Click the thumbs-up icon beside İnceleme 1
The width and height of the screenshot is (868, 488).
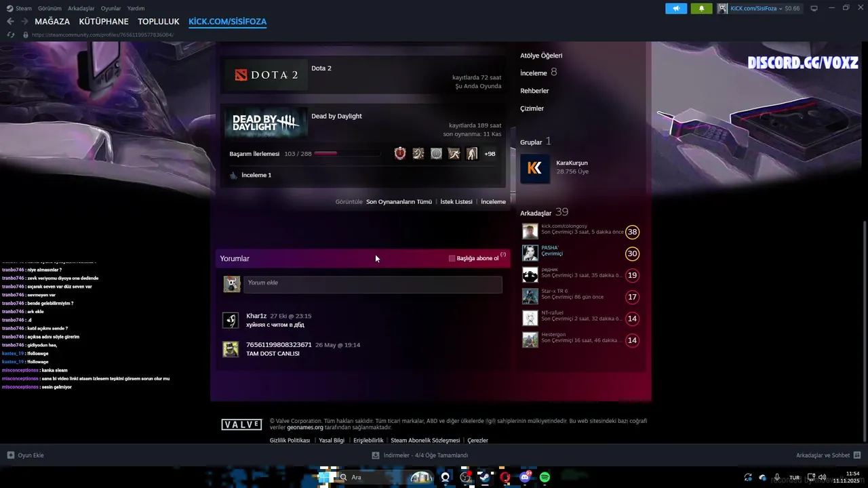[x=233, y=175]
